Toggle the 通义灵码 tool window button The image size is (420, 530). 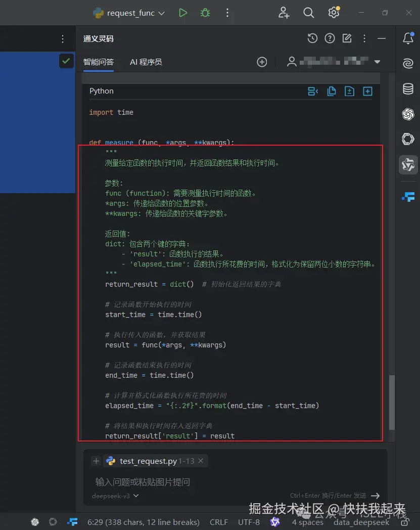click(x=408, y=164)
